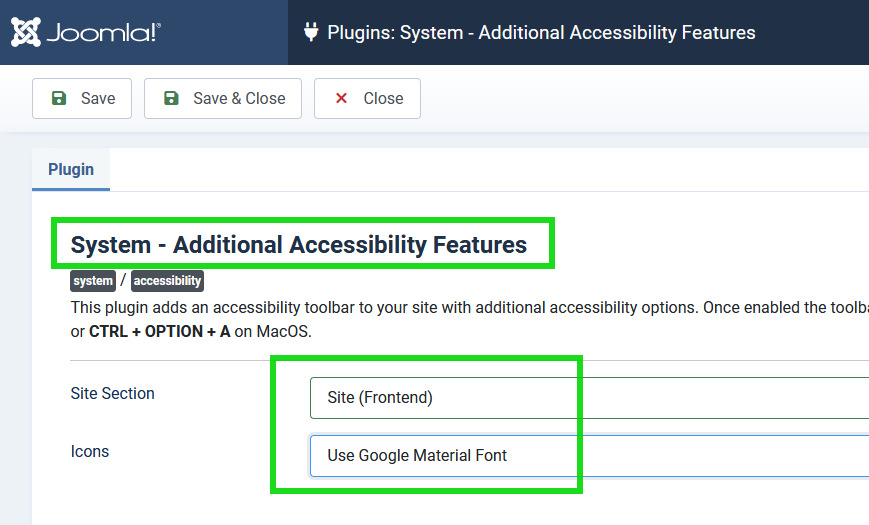Click the plug icon beside Plugins title
This screenshot has height=525, width=869.
click(x=311, y=32)
